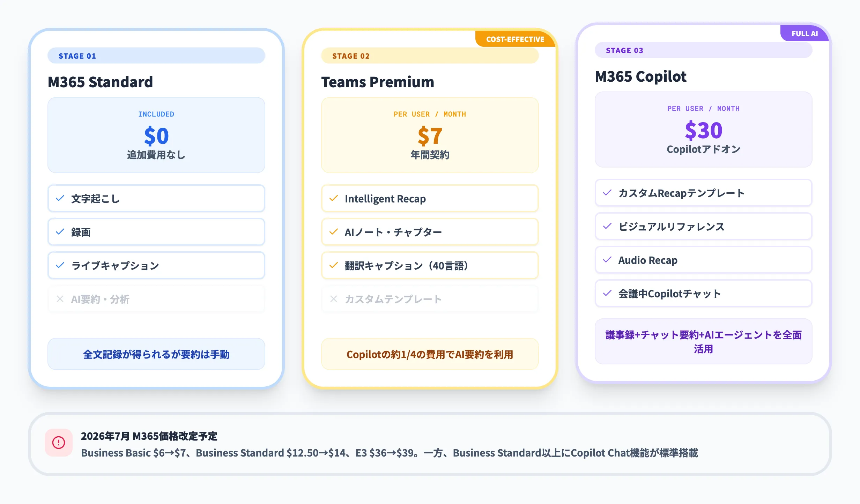Click the checkmark next to 会議中Copilotチャット
860x504 pixels.
[607, 294]
